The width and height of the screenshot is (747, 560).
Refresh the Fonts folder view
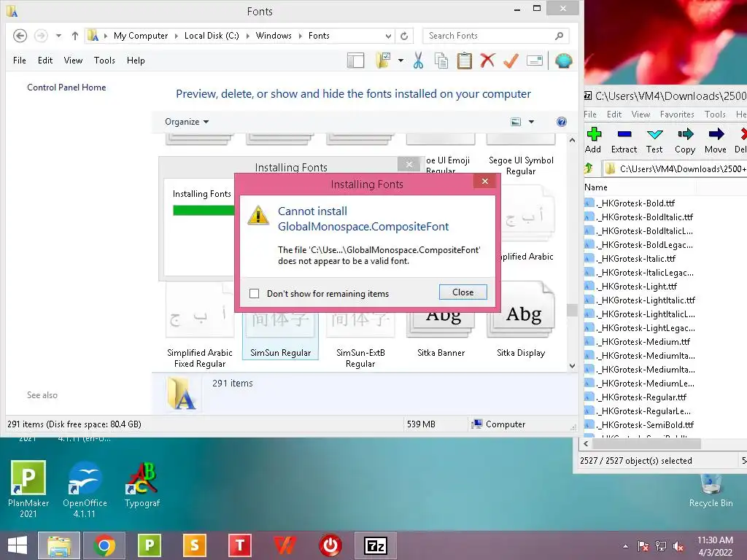point(404,36)
